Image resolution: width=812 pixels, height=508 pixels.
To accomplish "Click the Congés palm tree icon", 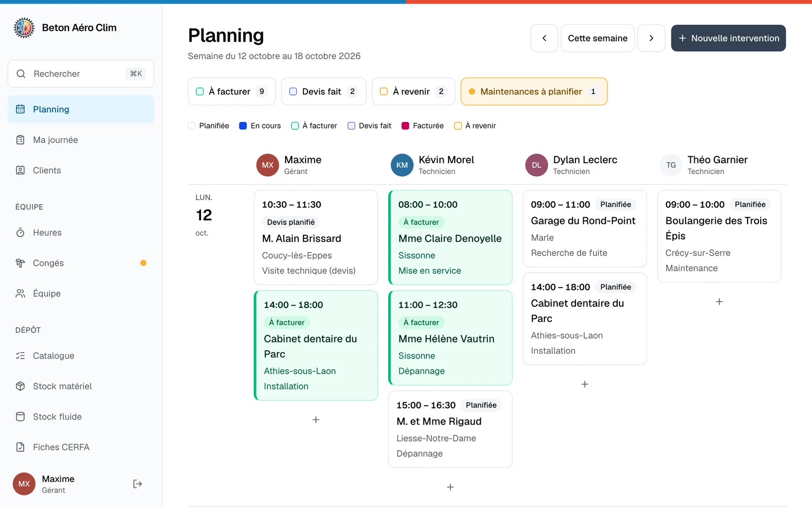I will (20, 263).
